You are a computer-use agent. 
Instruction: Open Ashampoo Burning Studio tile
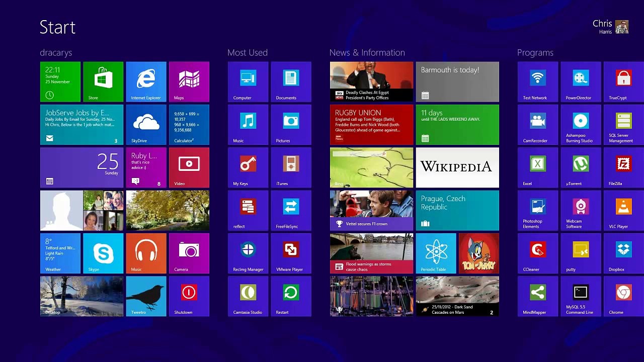pos(581,125)
